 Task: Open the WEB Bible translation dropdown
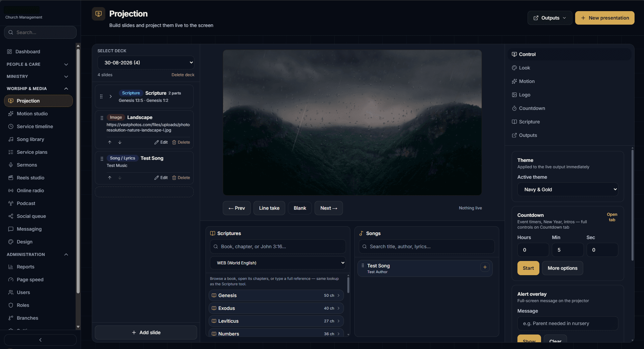[278, 263]
